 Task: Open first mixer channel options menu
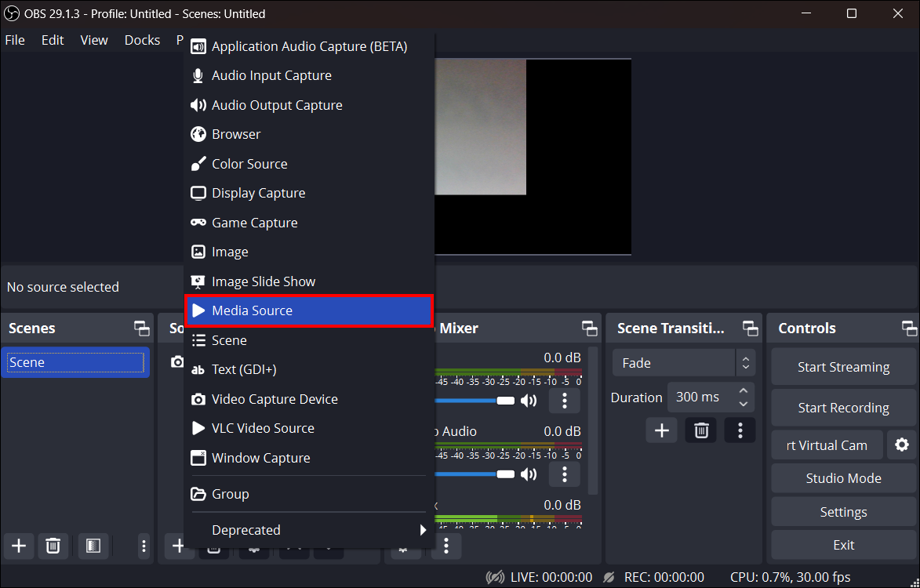tap(565, 401)
